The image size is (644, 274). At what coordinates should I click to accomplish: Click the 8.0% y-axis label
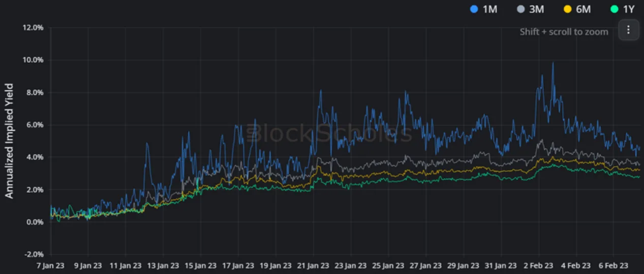tap(35, 92)
